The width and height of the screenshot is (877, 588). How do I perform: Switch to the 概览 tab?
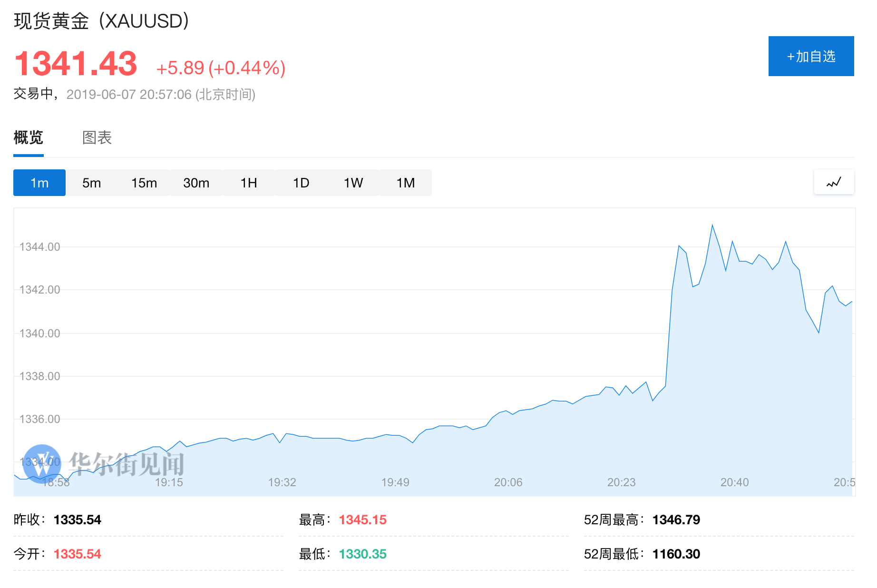pyautogui.click(x=29, y=138)
